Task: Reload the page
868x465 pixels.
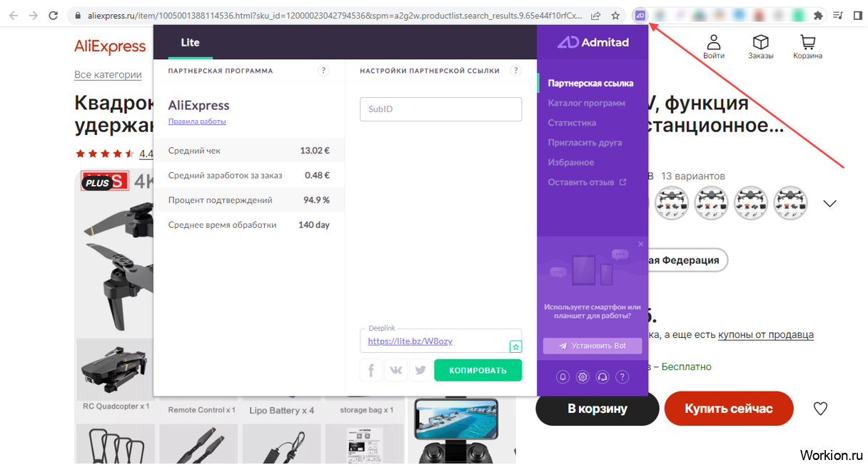Action: (x=53, y=15)
